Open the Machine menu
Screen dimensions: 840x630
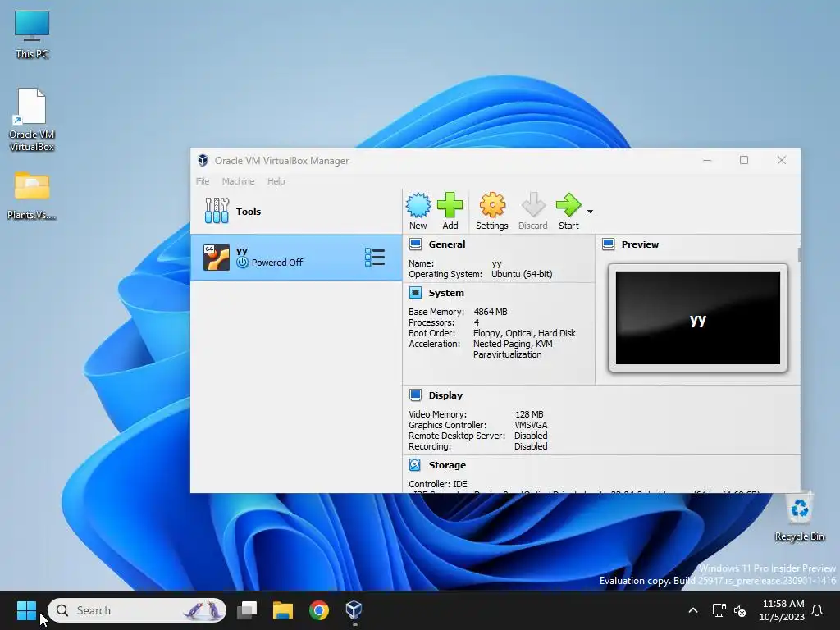(x=239, y=181)
